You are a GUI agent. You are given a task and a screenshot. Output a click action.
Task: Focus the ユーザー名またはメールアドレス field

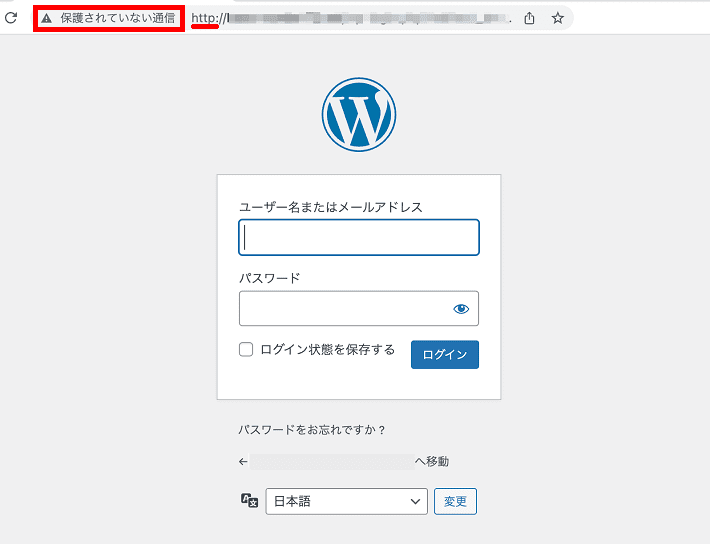(x=359, y=237)
